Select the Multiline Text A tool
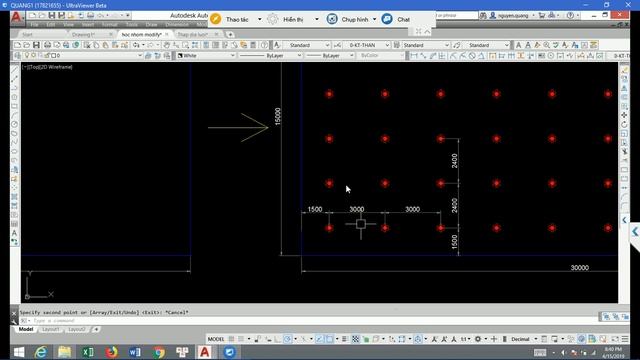 [x=15, y=233]
